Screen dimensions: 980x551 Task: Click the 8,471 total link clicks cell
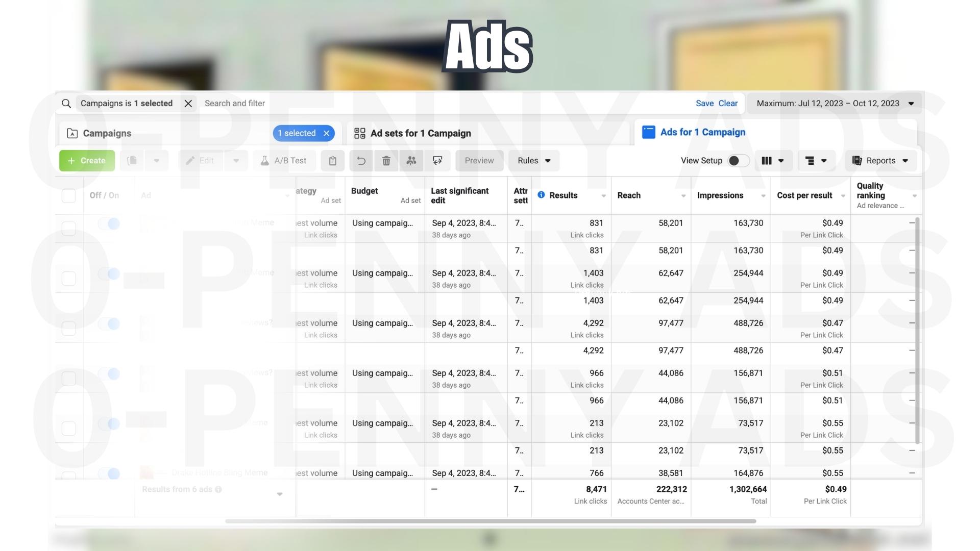(x=571, y=495)
